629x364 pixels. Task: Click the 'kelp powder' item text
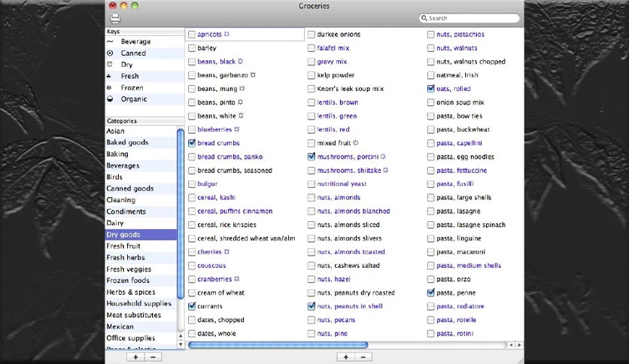(336, 75)
